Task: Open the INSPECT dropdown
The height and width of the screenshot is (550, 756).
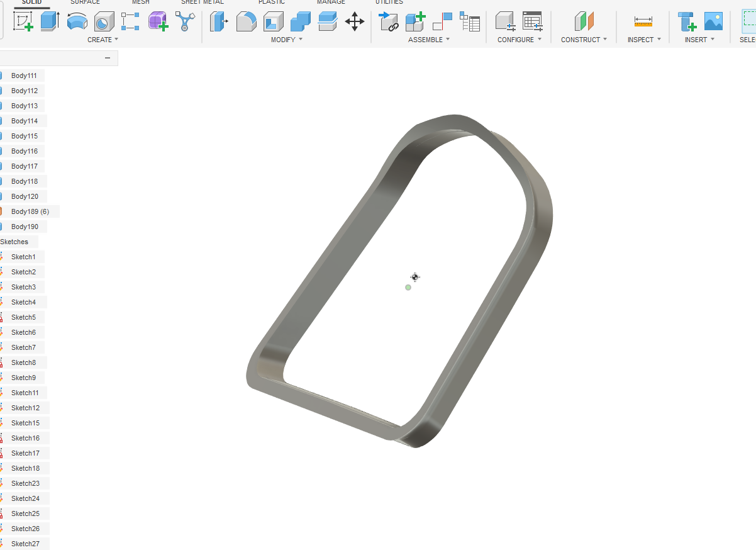Action: [x=644, y=40]
